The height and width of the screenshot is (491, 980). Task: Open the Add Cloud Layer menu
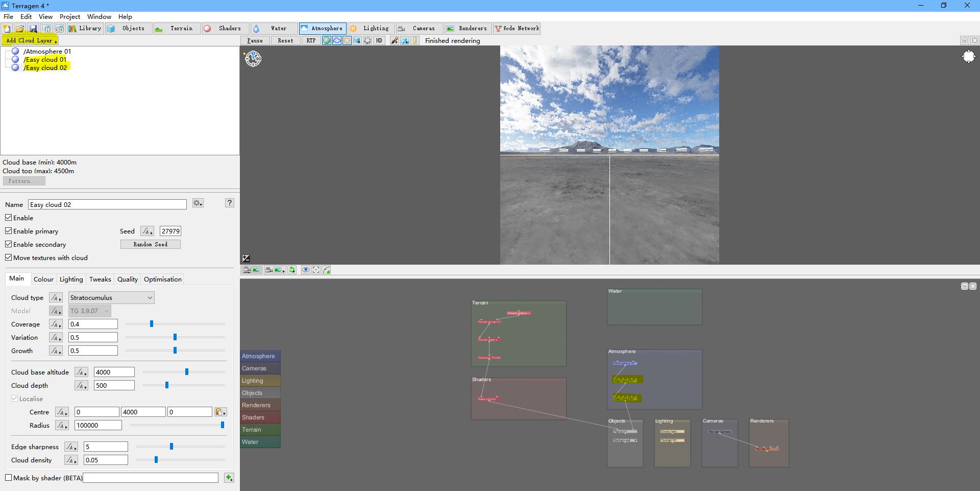tap(30, 40)
